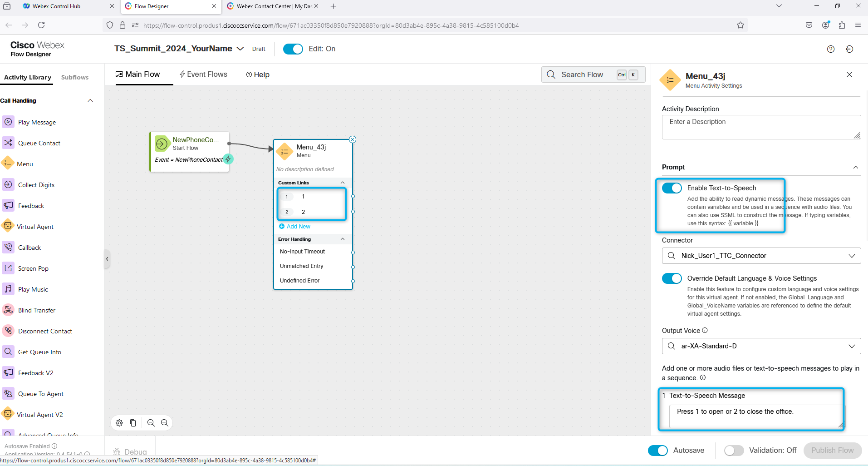
Task: Select the Feedback V2 activity icon
Action: (8, 372)
